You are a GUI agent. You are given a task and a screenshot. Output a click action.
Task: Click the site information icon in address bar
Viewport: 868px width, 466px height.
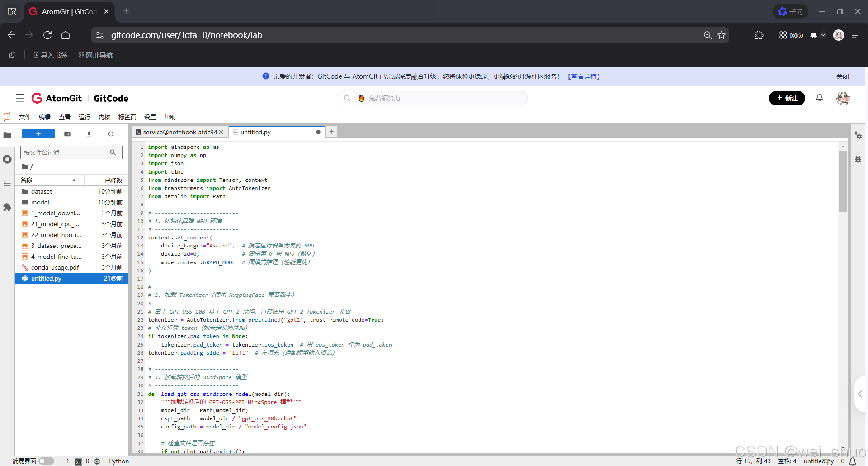[100, 35]
